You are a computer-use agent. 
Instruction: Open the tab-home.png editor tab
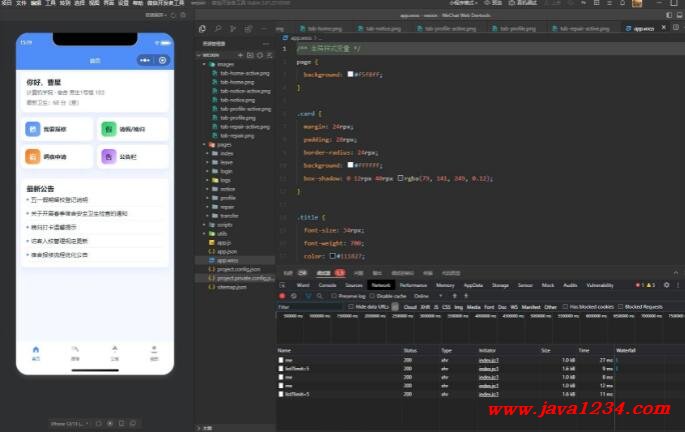pyautogui.click(x=321, y=29)
